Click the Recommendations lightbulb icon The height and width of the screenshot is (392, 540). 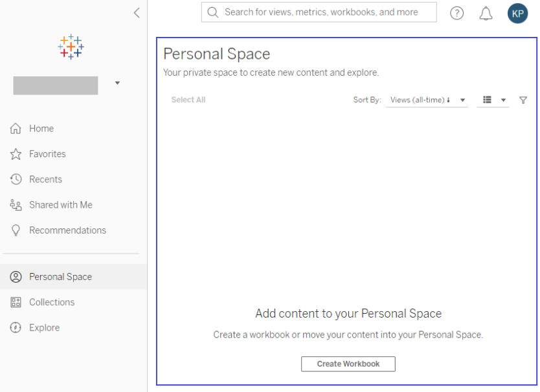[16, 230]
